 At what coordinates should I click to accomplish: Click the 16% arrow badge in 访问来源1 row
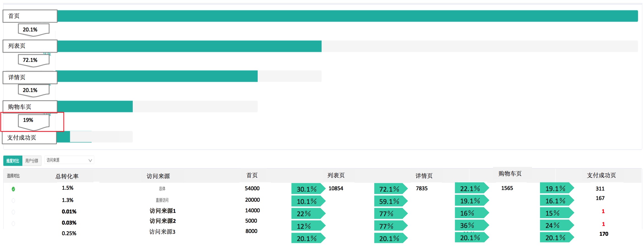472,213
